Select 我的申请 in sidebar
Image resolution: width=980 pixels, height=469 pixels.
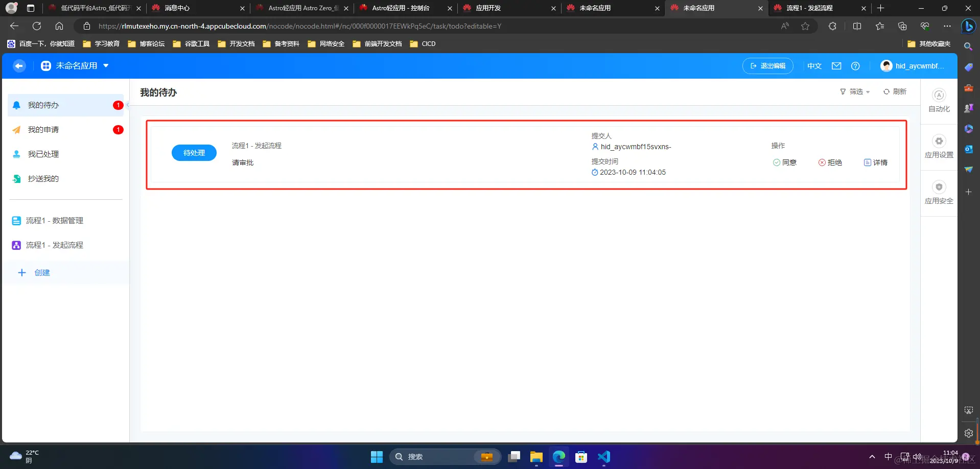tap(66, 130)
